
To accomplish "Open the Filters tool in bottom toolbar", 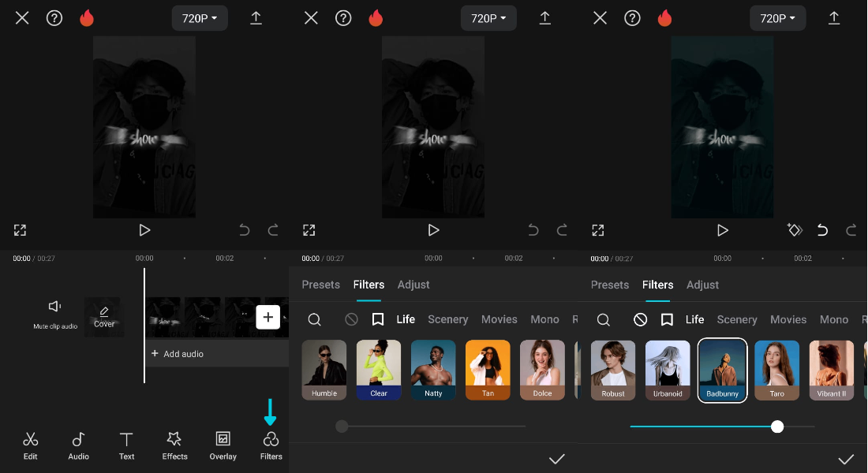I will pos(271,446).
